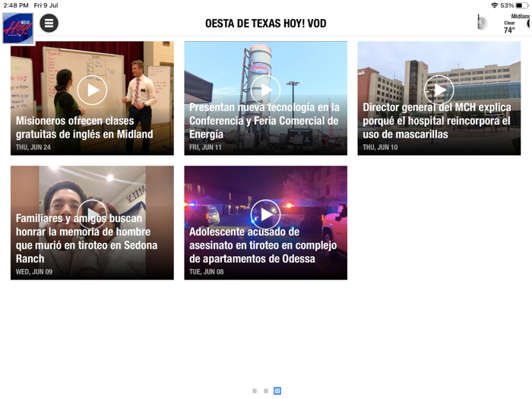Play the Adolescente acusado de asesinato video

[x=266, y=214]
